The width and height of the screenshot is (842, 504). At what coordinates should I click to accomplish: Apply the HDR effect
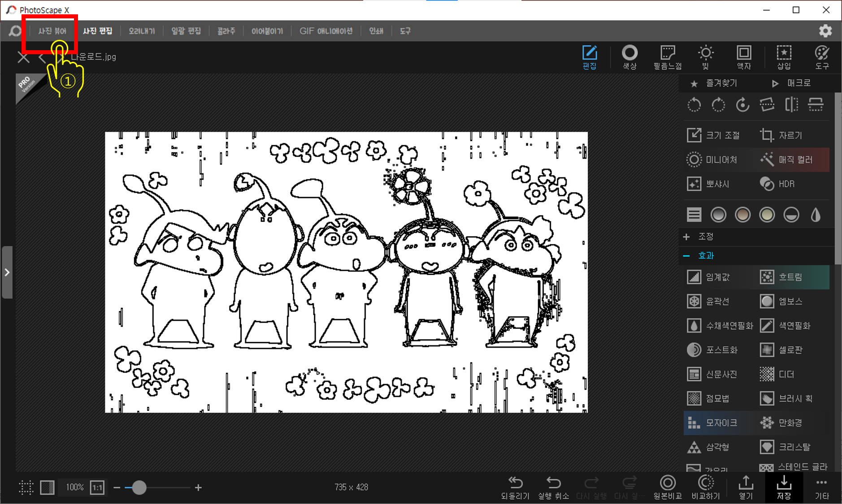coord(777,184)
